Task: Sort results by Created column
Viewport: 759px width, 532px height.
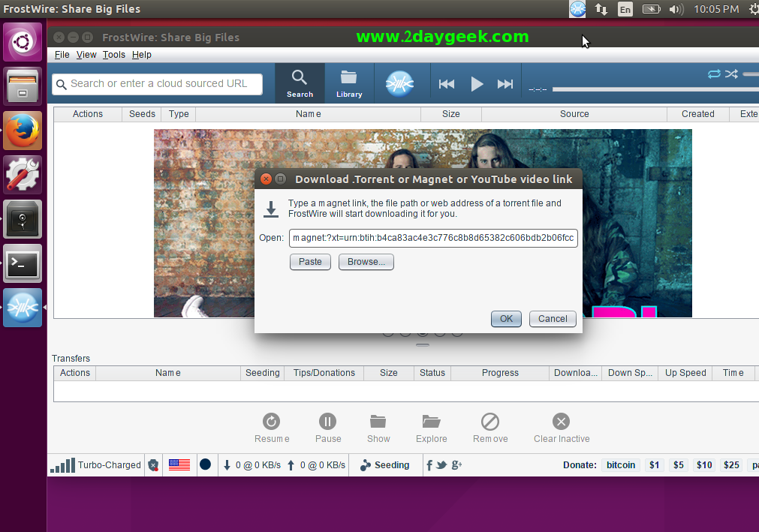Action: pyautogui.click(x=698, y=114)
